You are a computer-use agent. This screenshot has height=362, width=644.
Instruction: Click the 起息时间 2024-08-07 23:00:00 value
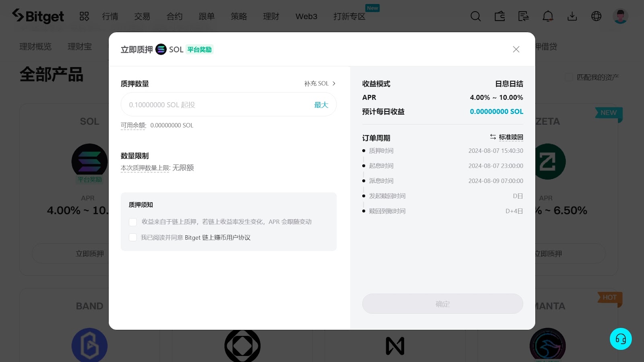[x=496, y=166]
